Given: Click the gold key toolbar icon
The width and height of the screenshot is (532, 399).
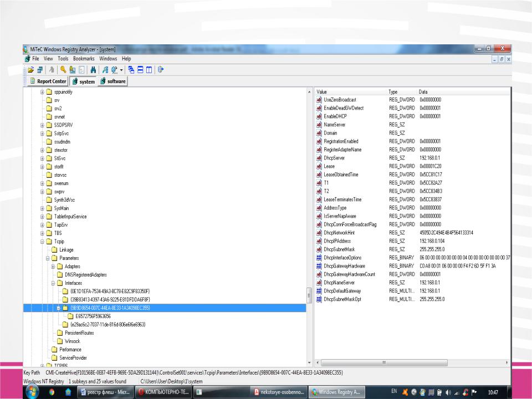Looking at the screenshot, I should [x=63, y=70].
